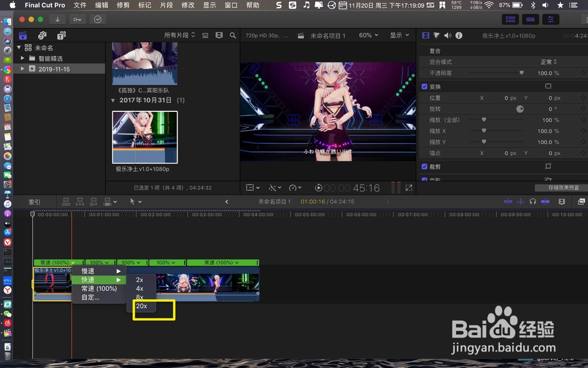This screenshot has height=368, width=588.
Task: Toggle the timeline panel button
Action: coord(530,19)
